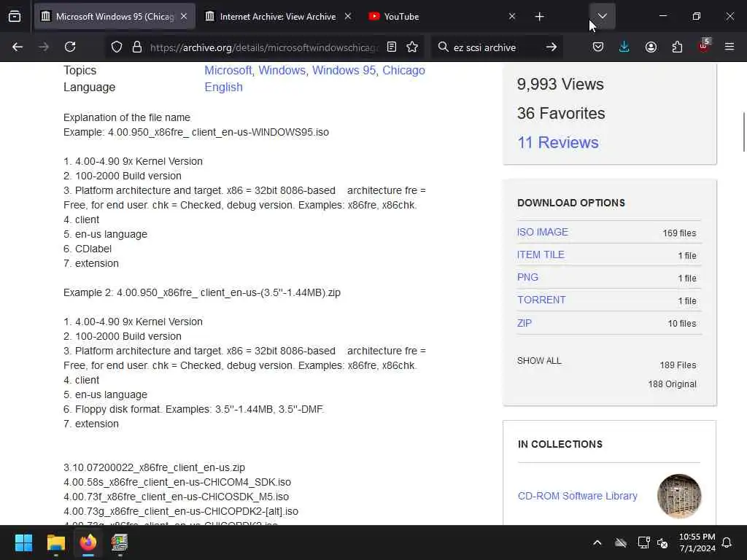Go back to previous page
Viewport: 747px width, 560px height.
[x=18, y=47]
